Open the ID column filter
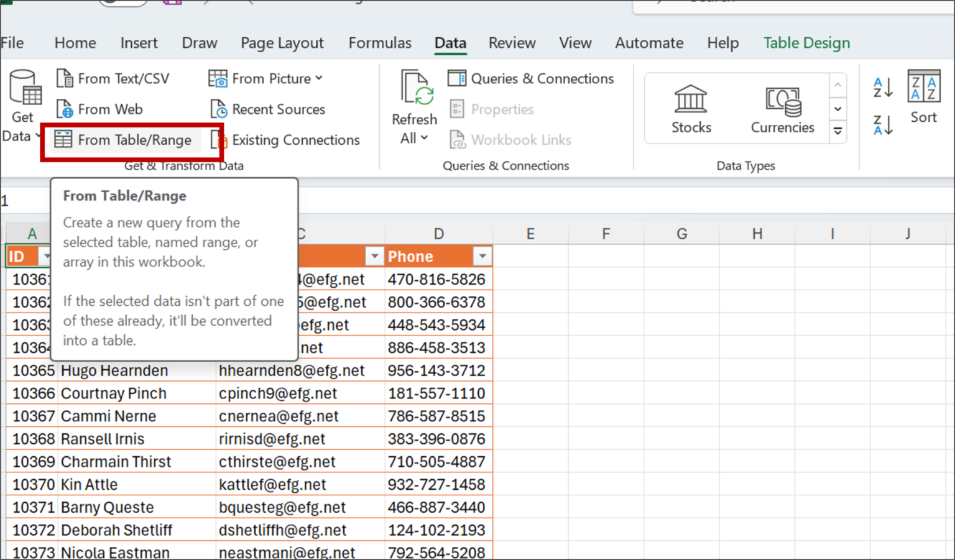Viewport: 955px width, 560px height. coord(47,256)
